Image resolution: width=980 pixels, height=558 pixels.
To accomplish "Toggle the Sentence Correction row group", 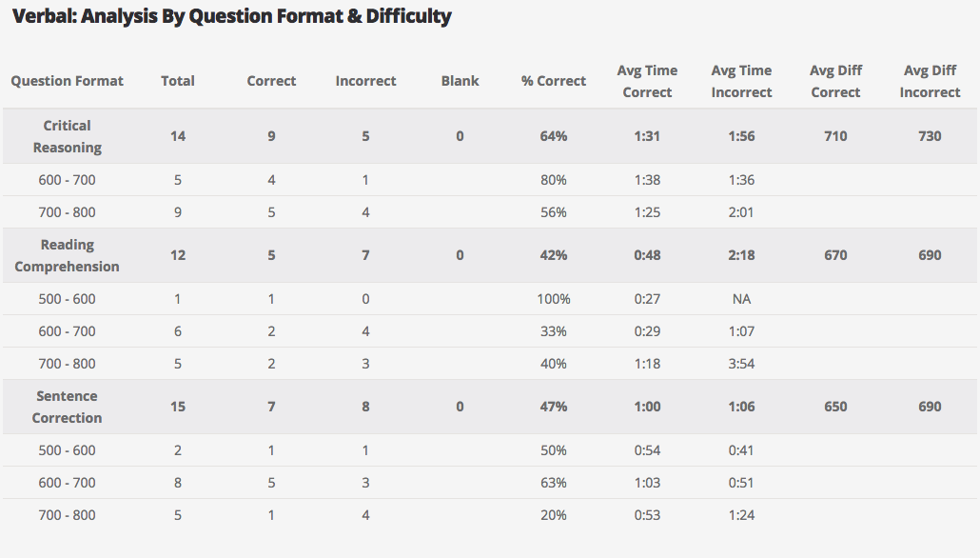I will tap(68, 407).
